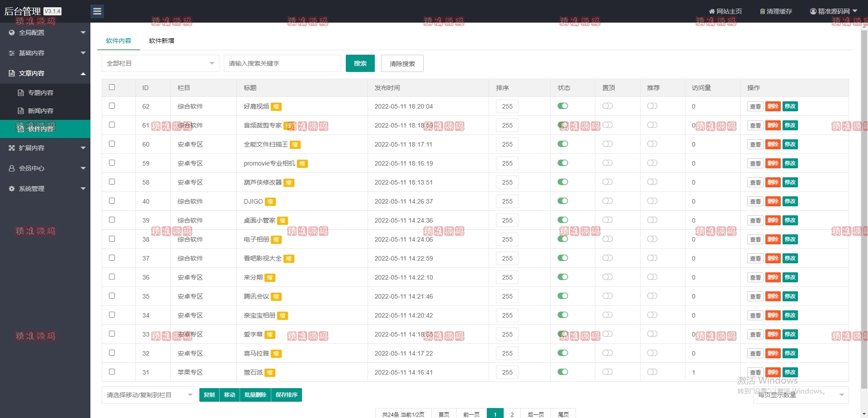Toggle status switch for 好鹿视频

(563, 106)
